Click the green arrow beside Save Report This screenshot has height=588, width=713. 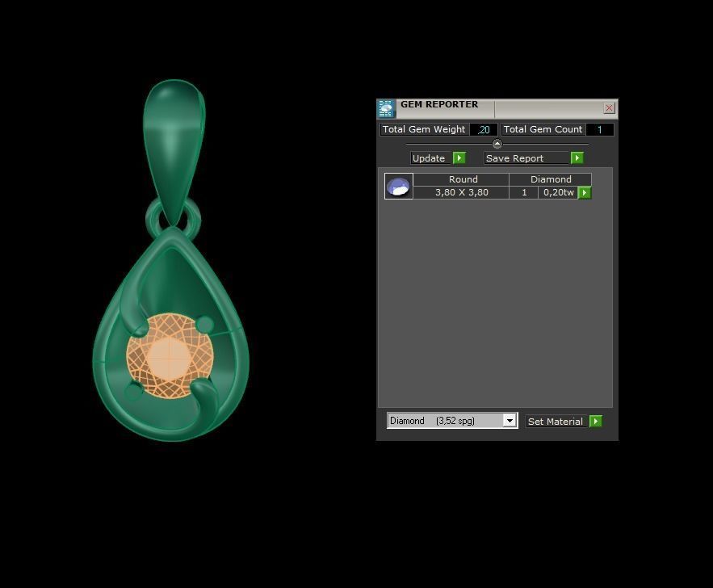577,157
